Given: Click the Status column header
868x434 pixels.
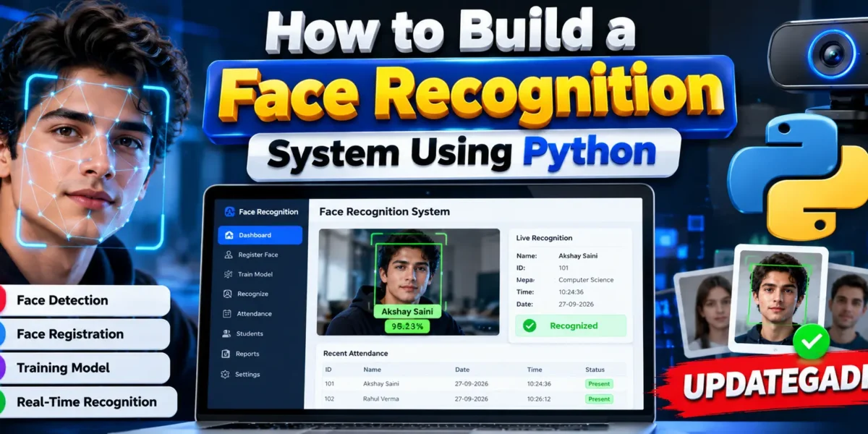Looking at the screenshot, I should coord(595,370).
